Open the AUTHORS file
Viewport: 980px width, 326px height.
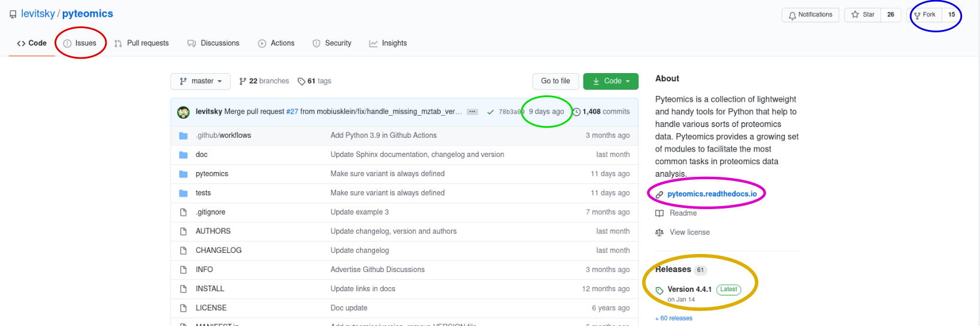pyautogui.click(x=213, y=231)
